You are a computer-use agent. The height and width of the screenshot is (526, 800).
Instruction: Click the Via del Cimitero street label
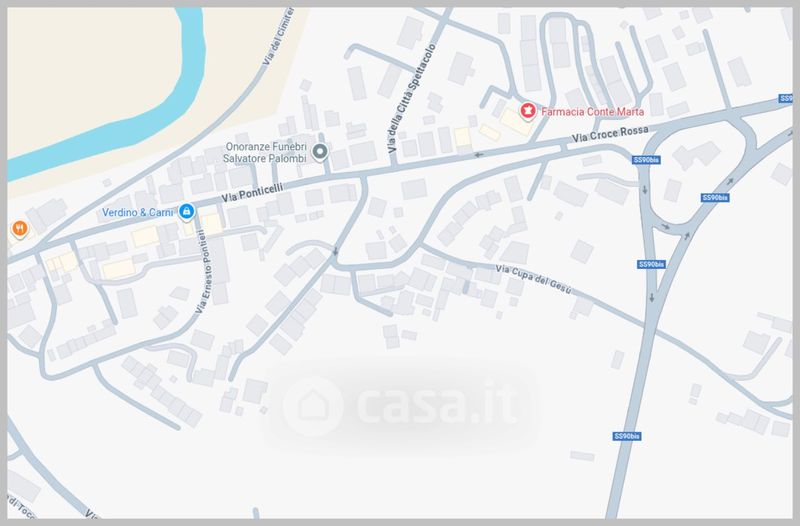[278, 37]
